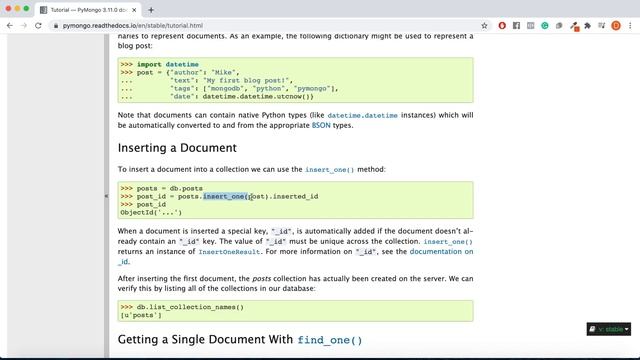Go back to the previous page
The image size is (640, 360).
coord(10,25)
